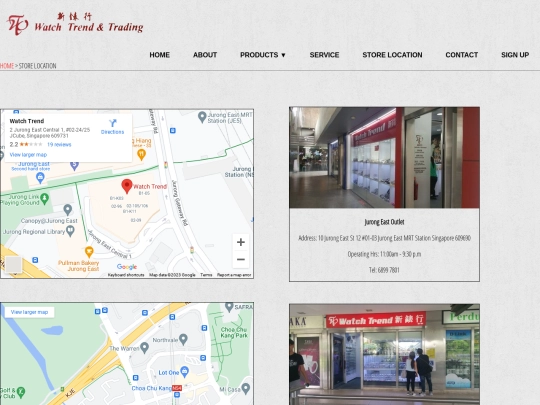Click the Lot One shopping marker
540x405 pixels.
pos(185,371)
